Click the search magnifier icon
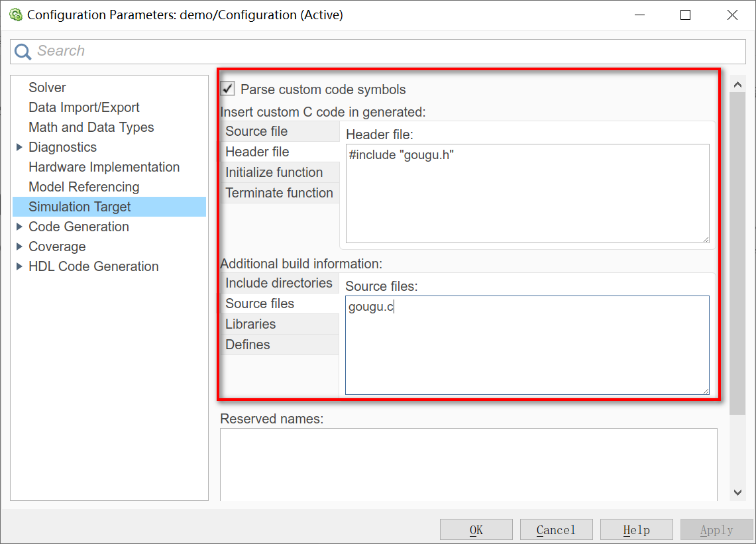Screen dimensions: 756x544 [x=23, y=52]
